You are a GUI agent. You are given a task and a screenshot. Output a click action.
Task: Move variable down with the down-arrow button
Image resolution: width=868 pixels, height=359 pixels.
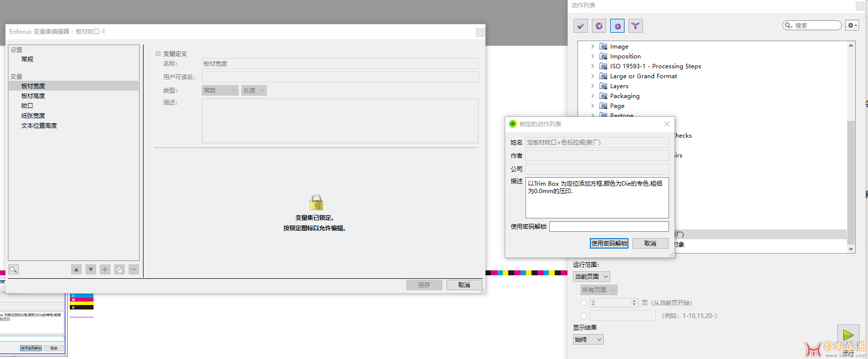coord(91,269)
